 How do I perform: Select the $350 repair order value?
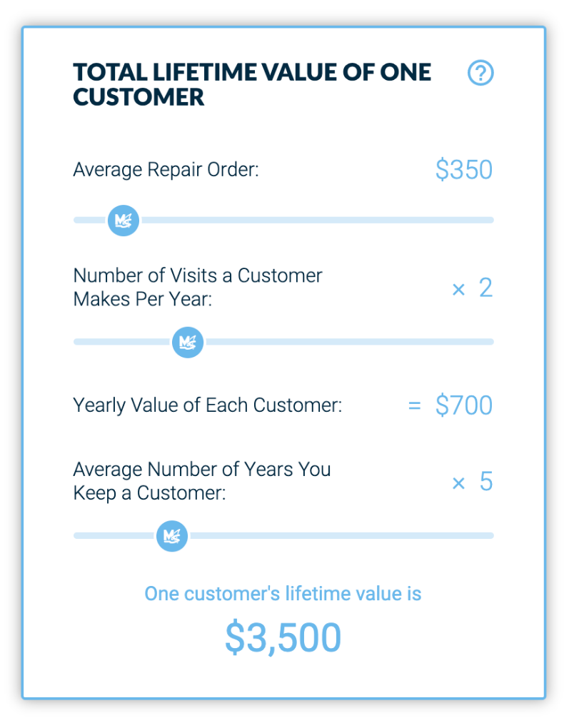464,169
